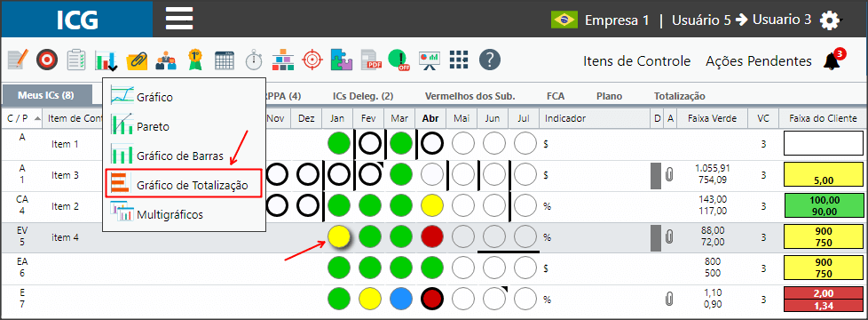
Task: Open the edit note pencil icon
Action: pyautogui.click(x=18, y=60)
